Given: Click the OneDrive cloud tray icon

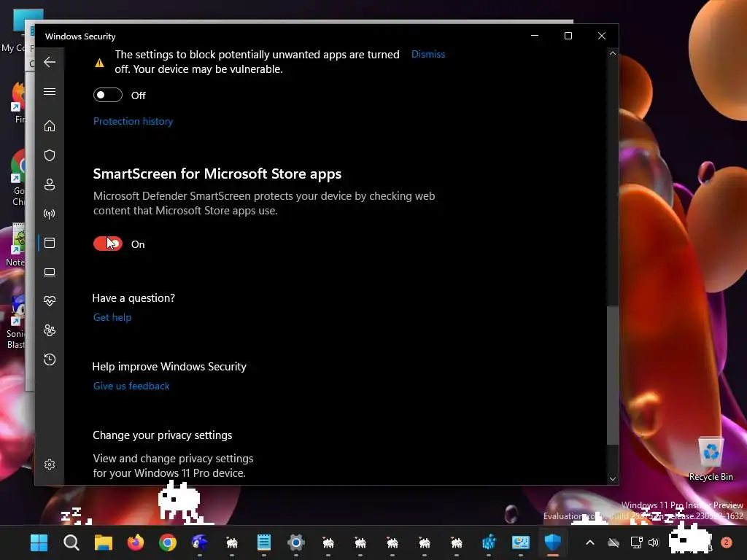Looking at the screenshot, I should pyautogui.click(x=614, y=542).
